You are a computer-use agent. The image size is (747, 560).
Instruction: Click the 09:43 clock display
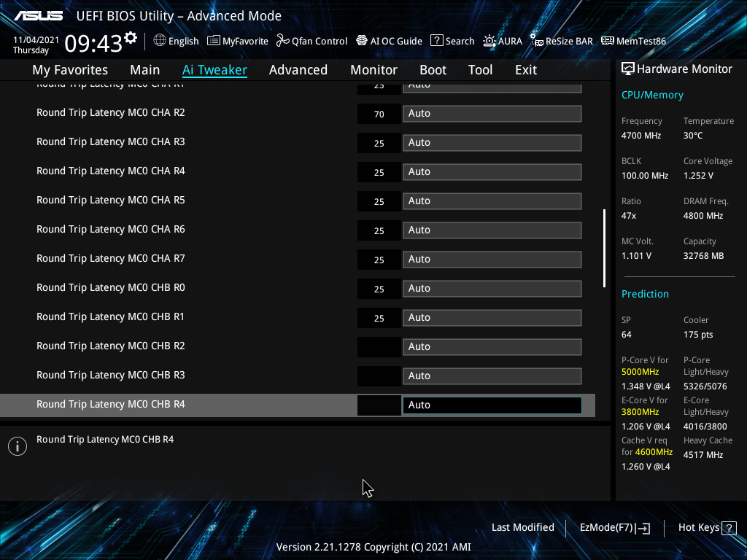(x=93, y=44)
